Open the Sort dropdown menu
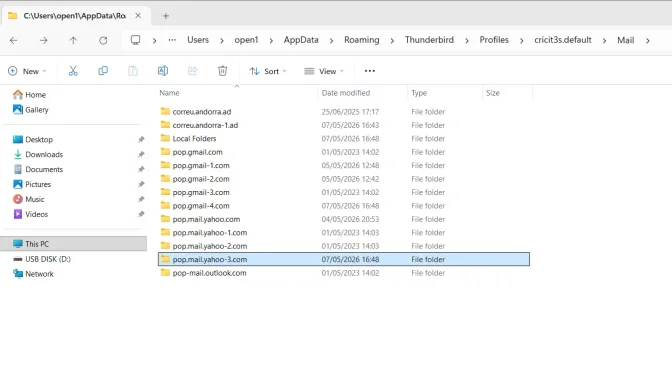 click(268, 71)
